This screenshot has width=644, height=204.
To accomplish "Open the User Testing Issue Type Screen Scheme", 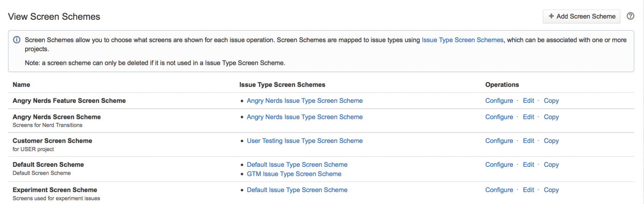I will 305,141.
